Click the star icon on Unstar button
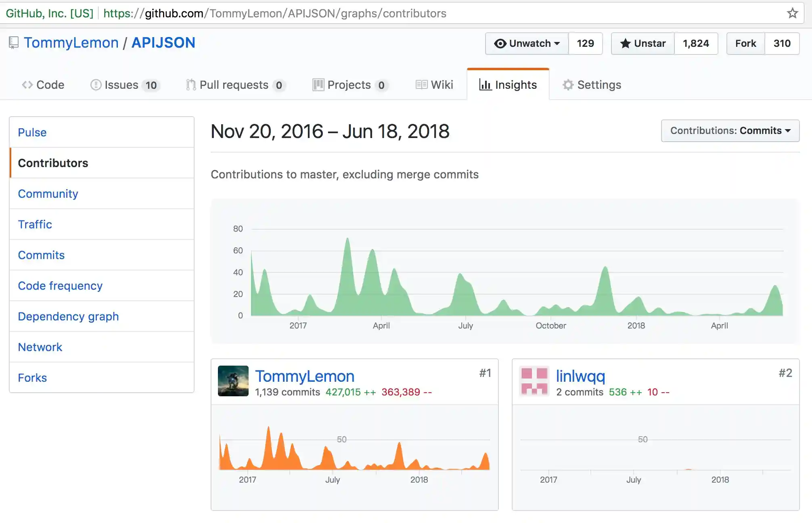Screen dimensions: 812x523 (x=625, y=44)
